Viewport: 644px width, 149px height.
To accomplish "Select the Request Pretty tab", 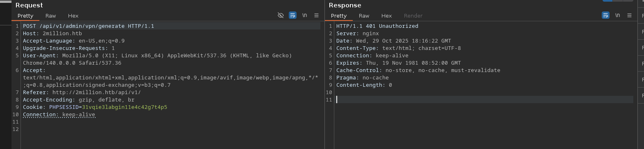I will 25,16.
